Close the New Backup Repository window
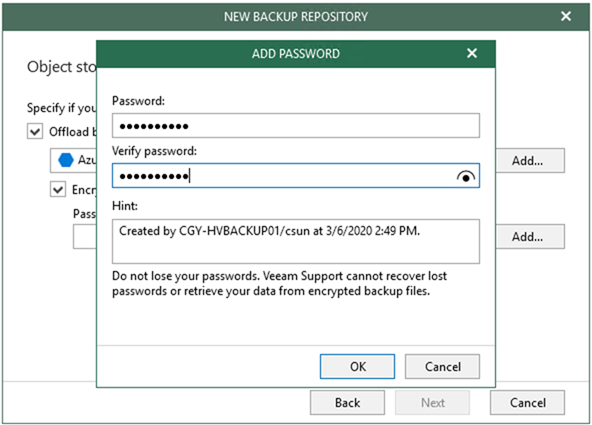 click(x=566, y=16)
